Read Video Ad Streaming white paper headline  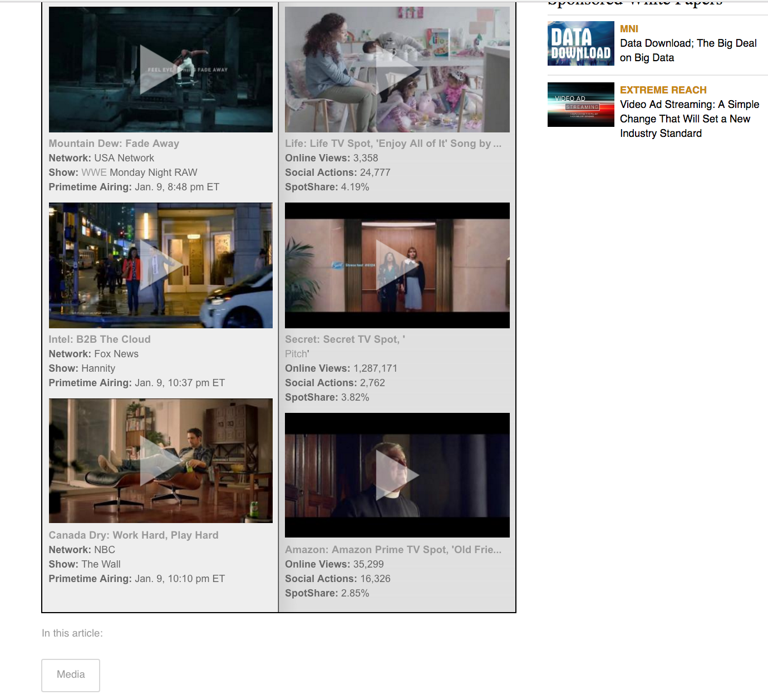(690, 119)
